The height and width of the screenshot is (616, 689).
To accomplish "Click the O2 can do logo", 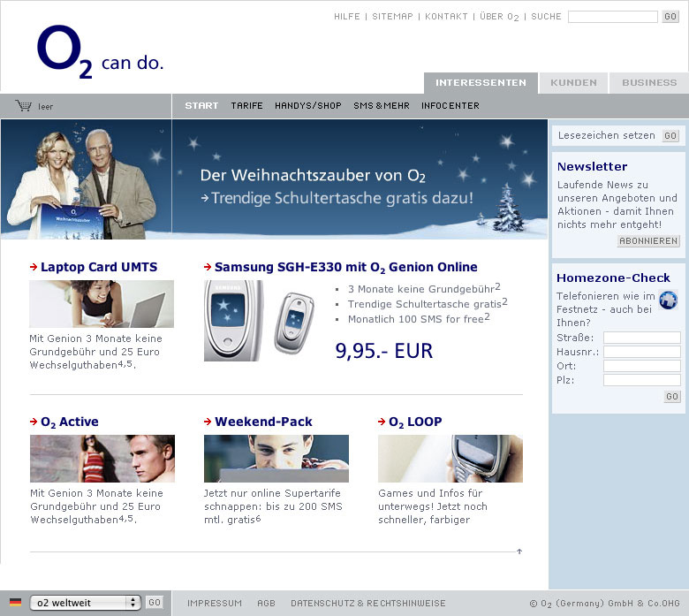I will (x=100, y=52).
